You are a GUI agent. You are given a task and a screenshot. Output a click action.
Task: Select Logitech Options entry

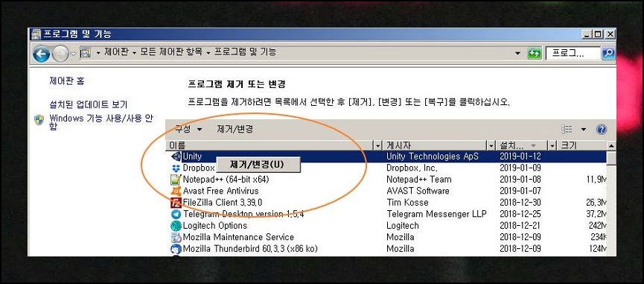click(215, 226)
